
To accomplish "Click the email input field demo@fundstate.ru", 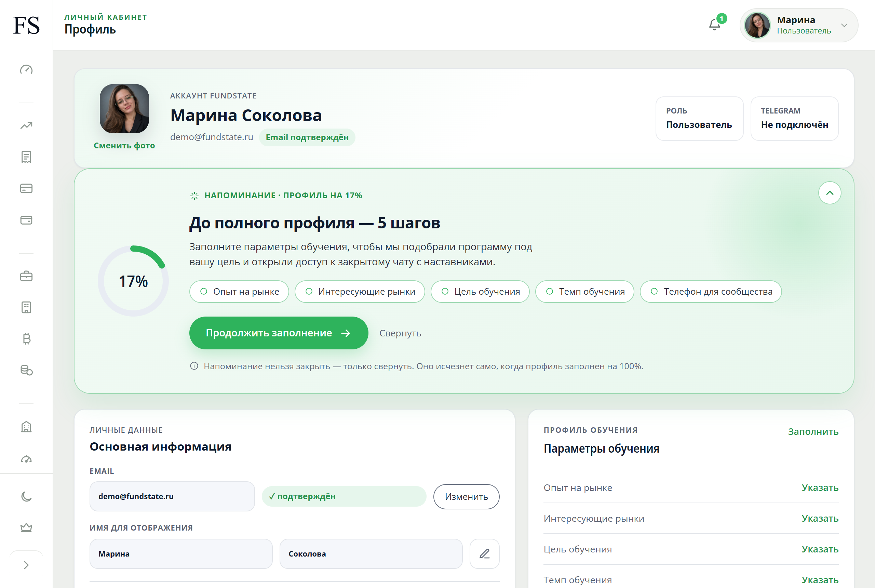I will [172, 496].
